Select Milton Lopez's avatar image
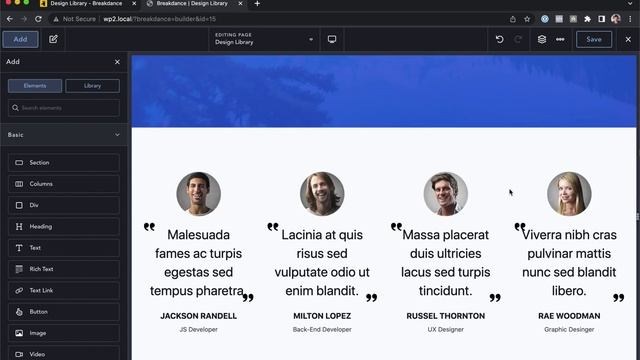This screenshot has height=360, width=640. click(322, 193)
